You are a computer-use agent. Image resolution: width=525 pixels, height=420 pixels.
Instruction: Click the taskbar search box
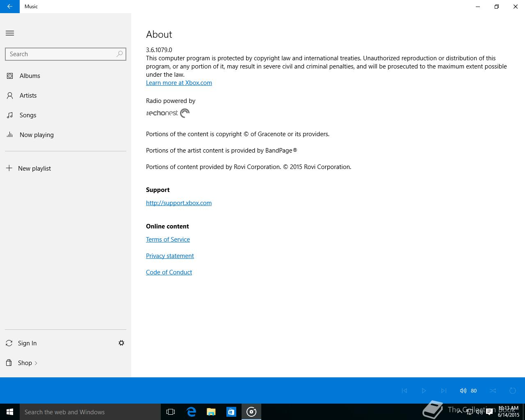coord(90,412)
